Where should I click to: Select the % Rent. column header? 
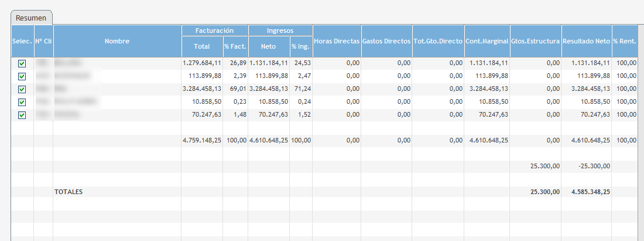click(625, 41)
